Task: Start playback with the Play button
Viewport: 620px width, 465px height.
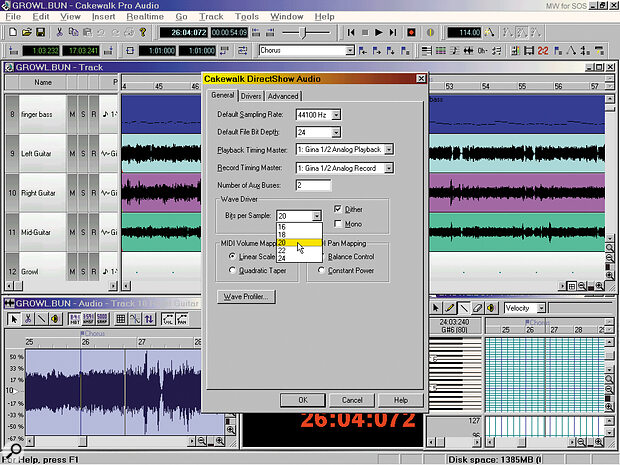Action: point(378,32)
